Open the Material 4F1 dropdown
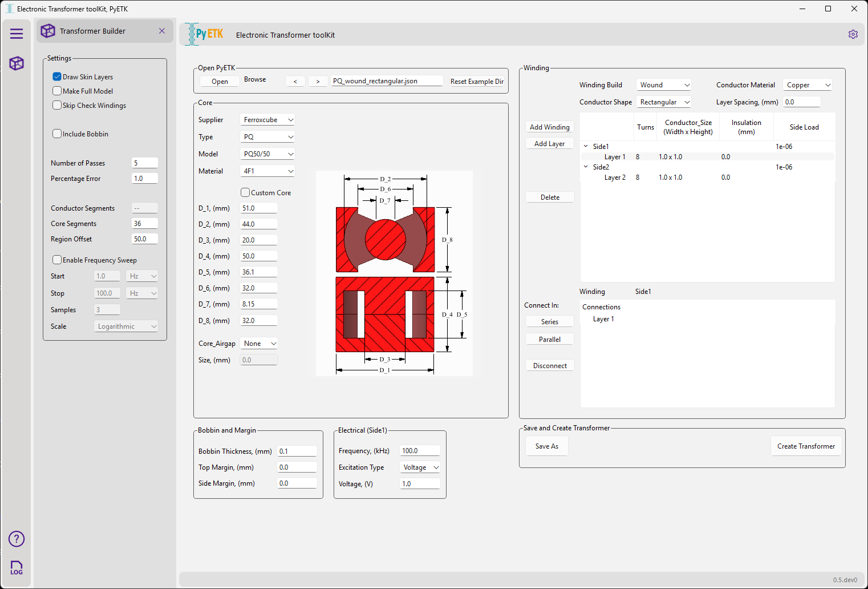Image resolution: width=868 pixels, height=589 pixels. coord(267,171)
